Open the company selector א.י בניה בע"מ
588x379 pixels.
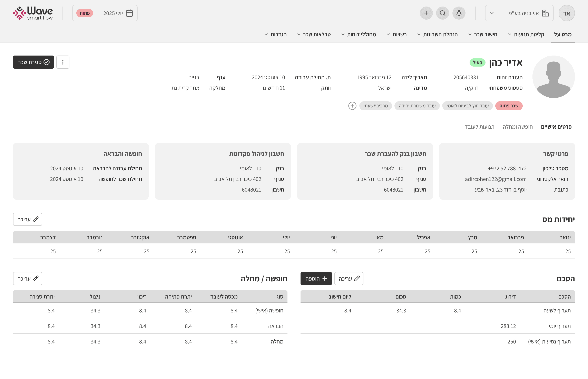[x=519, y=13]
